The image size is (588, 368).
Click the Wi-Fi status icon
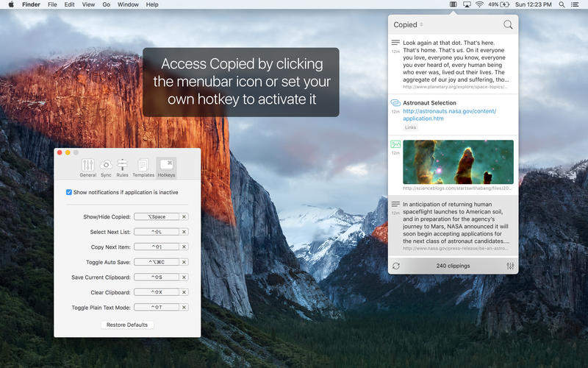point(479,4)
